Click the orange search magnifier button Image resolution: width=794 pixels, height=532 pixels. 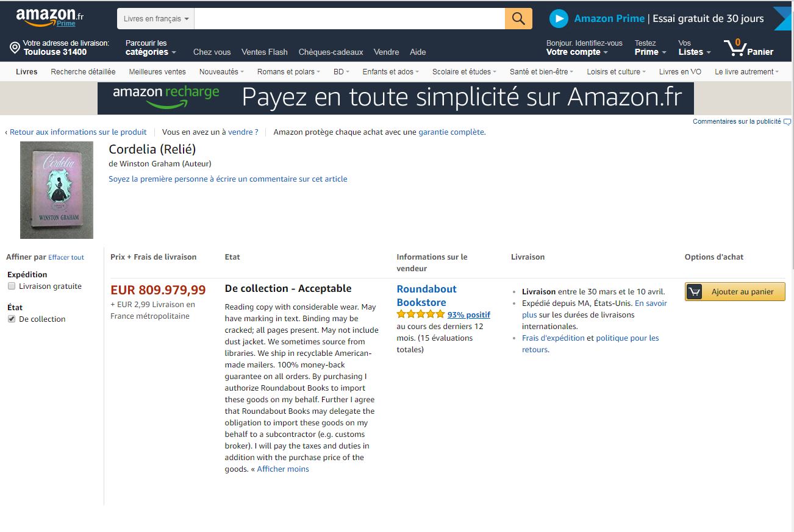coord(518,18)
